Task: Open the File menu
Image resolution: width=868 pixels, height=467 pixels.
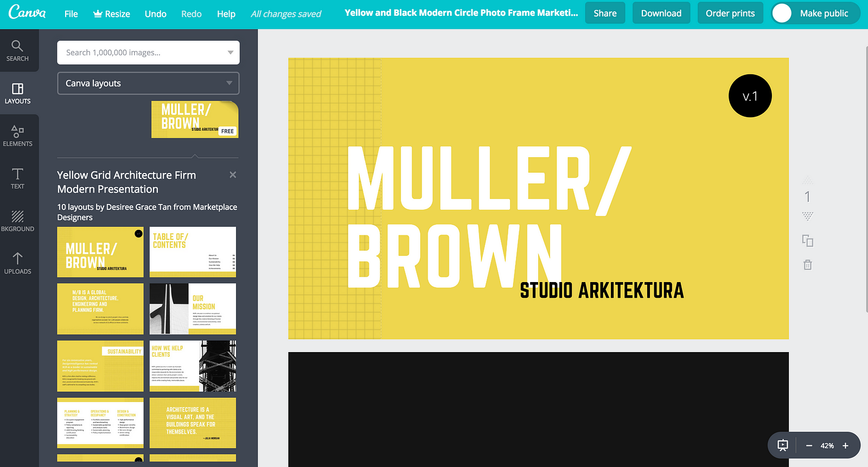Action: click(71, 14)
